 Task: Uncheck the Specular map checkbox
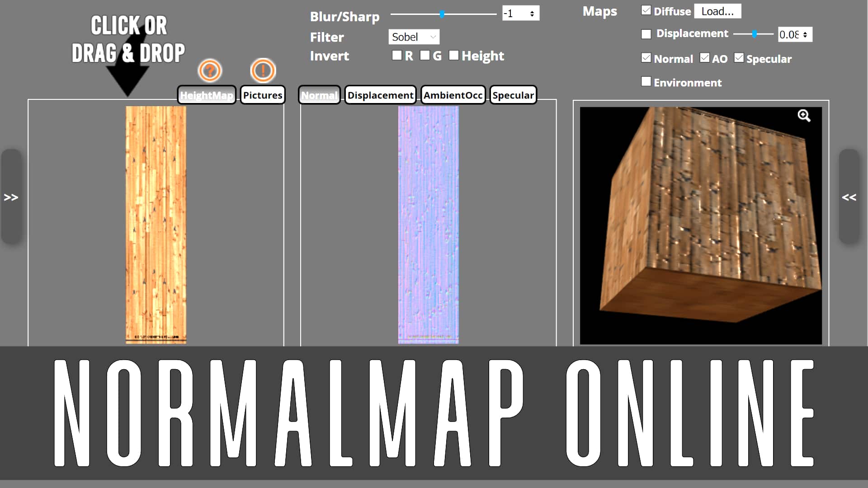pos(739,58)
